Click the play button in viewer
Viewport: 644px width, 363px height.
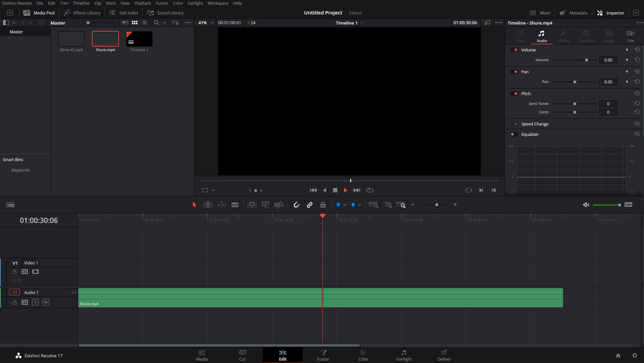(x=345, y=190)
